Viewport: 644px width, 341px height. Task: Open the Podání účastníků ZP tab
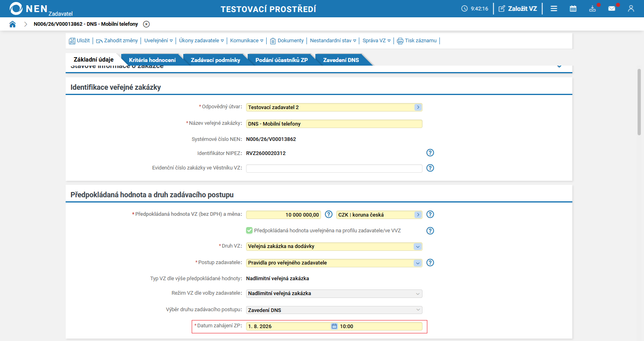click(x=282, y=60)
